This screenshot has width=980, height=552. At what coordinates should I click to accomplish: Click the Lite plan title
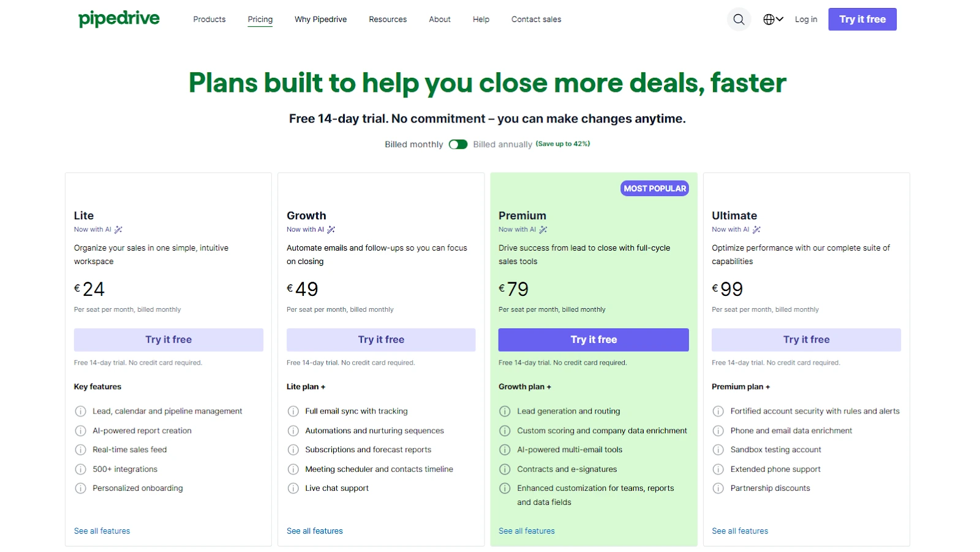84,216
